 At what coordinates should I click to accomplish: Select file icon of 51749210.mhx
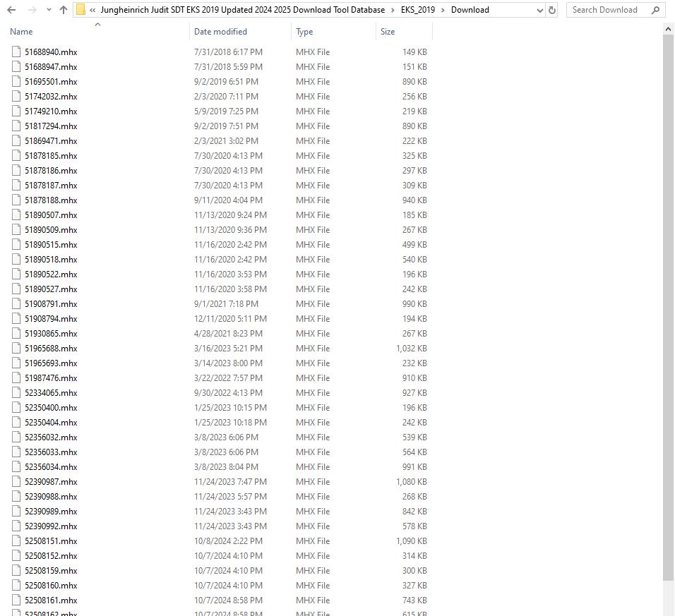pos(16,111)
